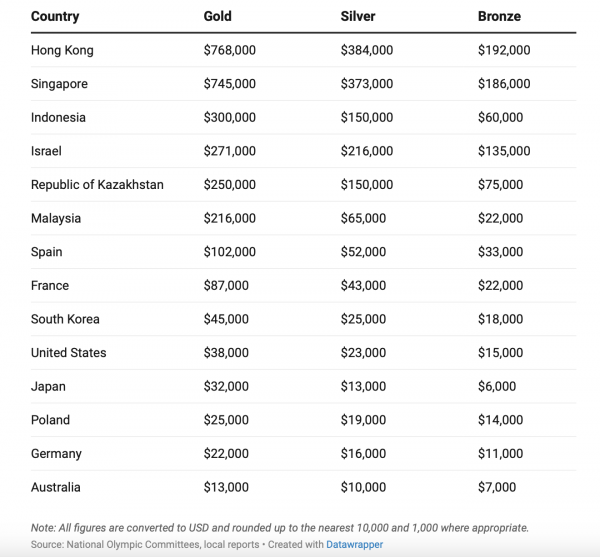The image size is (600, 557).
Task: Click Israel's silver value $216,000
Action: (366, 151)
